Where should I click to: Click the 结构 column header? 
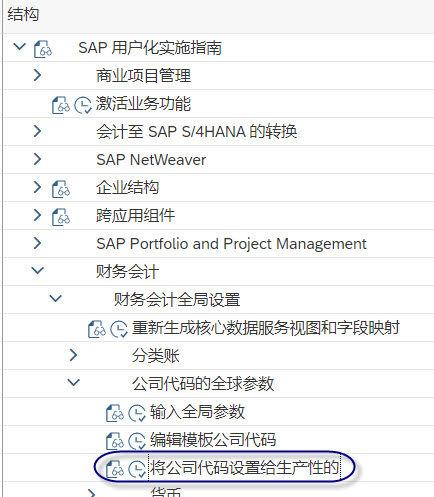(x=23, y=15)
